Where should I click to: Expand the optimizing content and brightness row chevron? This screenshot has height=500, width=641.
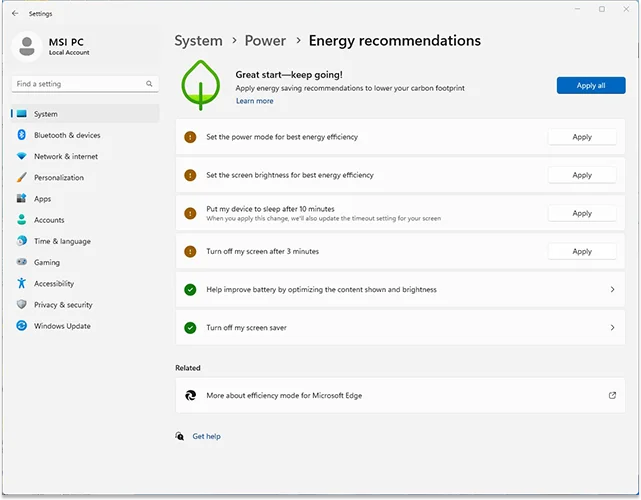coord(612,289)
